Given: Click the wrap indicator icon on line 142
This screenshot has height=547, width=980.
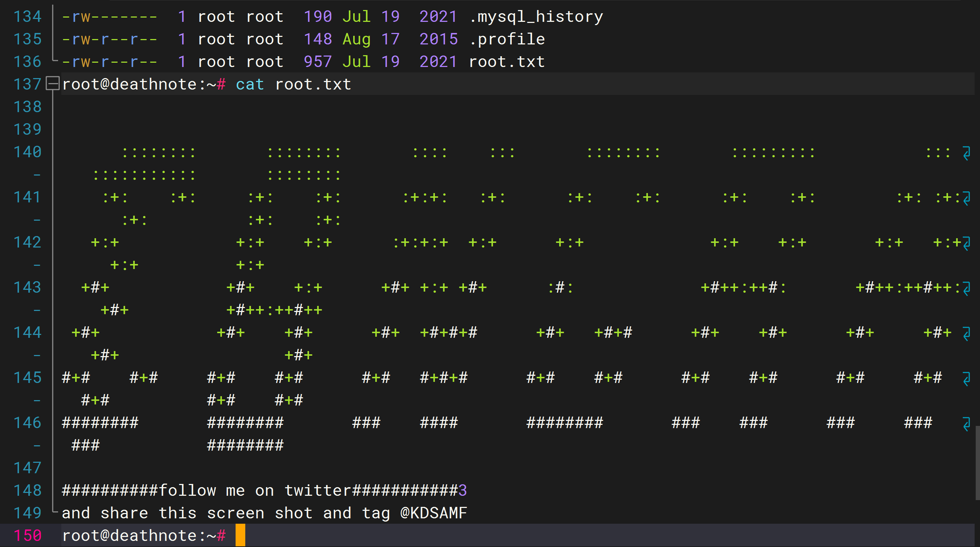Looking at the screenshot, I should pos(967,243).
